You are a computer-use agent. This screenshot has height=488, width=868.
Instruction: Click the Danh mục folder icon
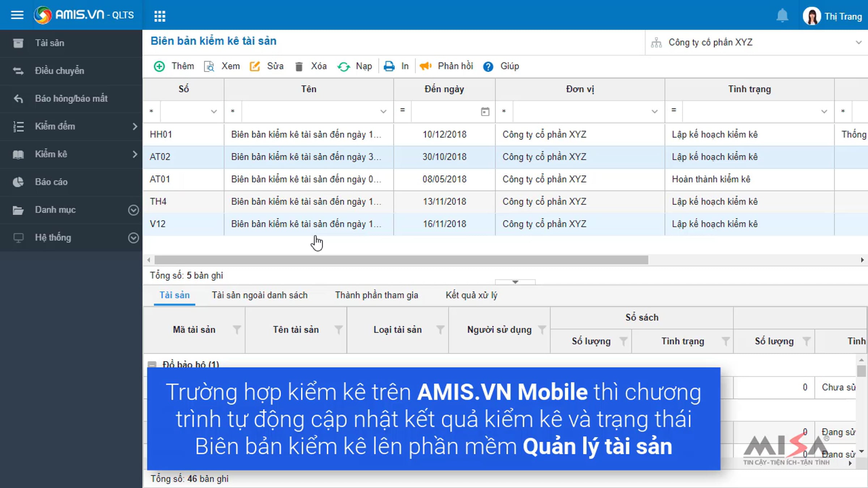pyautogui.click(x=18, y=210)
